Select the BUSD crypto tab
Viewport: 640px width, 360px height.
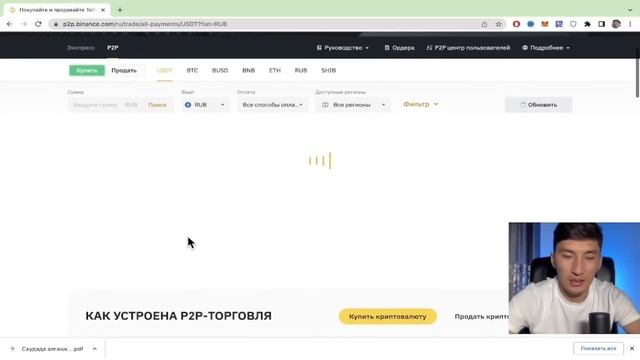[x=220, y=70]
